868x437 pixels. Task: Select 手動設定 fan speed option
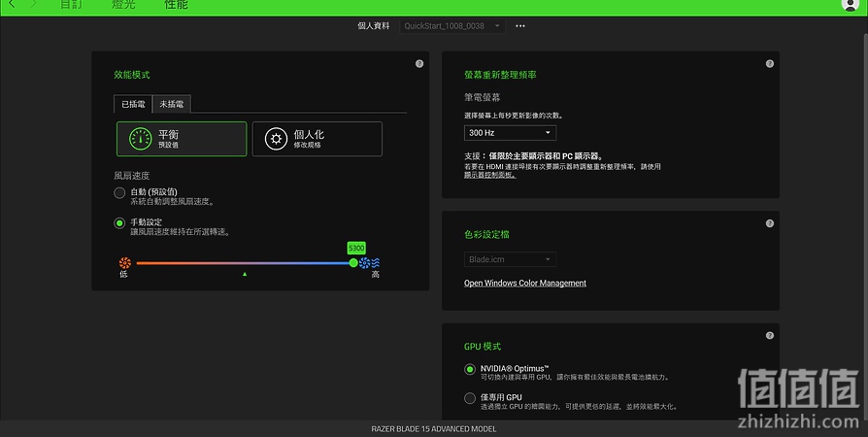tap(119, 223)
